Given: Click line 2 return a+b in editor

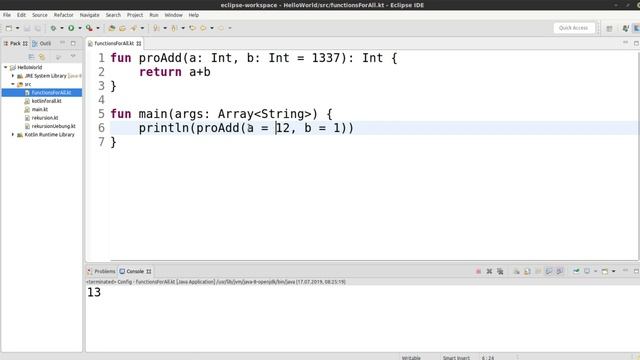Looking at the screenshot, I should pyautogui.click(x=175, y=72).
